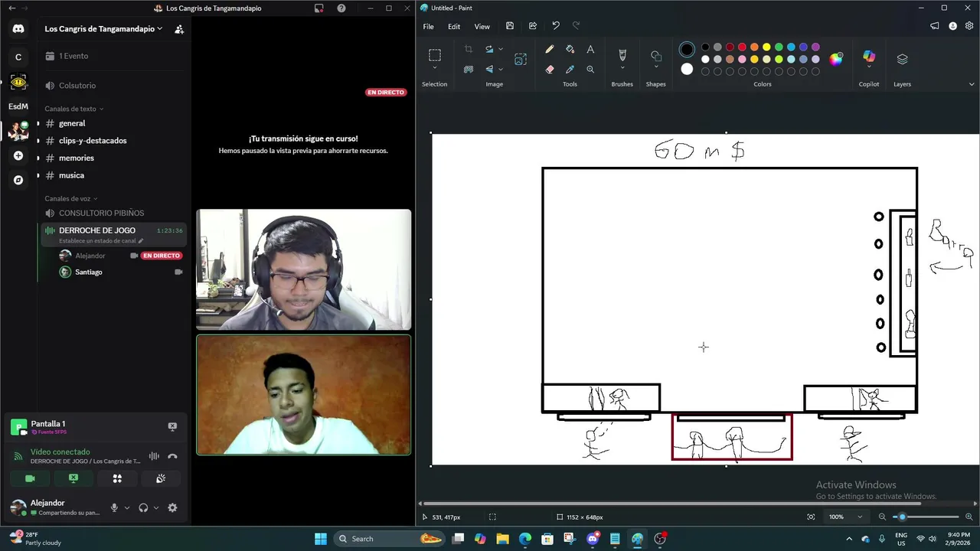Open Discover servers compass icon
Viewport: 980px width, 551px height.
coord(18,180)
